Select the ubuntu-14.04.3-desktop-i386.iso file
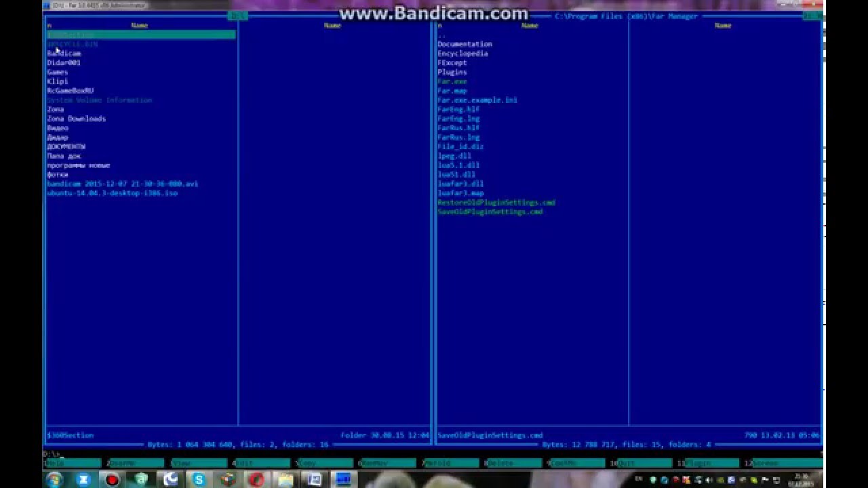Viewport: 868px width, 488px height. coord(113,193)
